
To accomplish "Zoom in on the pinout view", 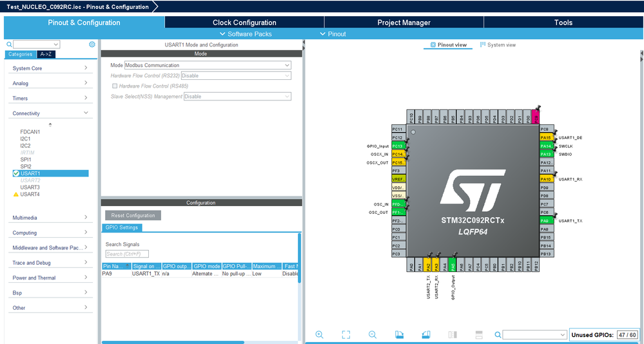I will (319, 334).
